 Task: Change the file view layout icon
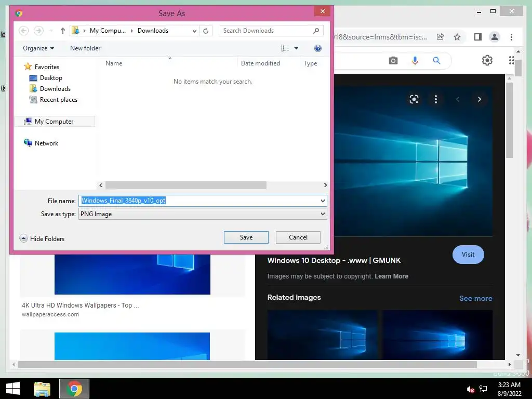285,48
